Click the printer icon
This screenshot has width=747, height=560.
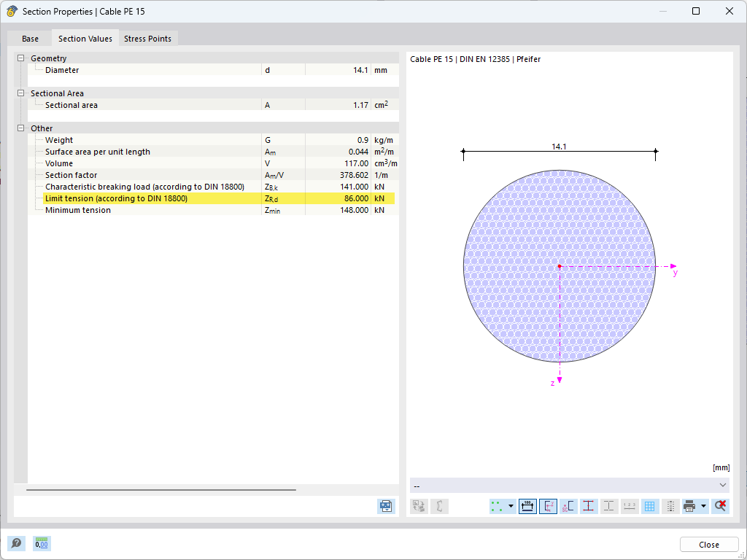pyautogui.click(x=689, y=506)
